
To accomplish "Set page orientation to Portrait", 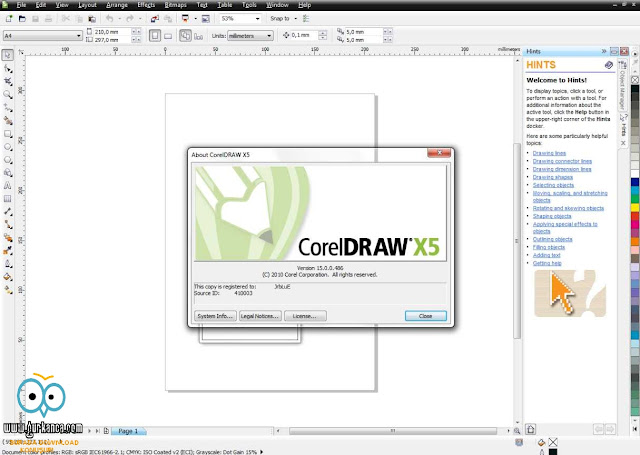I will click(155, 36).
